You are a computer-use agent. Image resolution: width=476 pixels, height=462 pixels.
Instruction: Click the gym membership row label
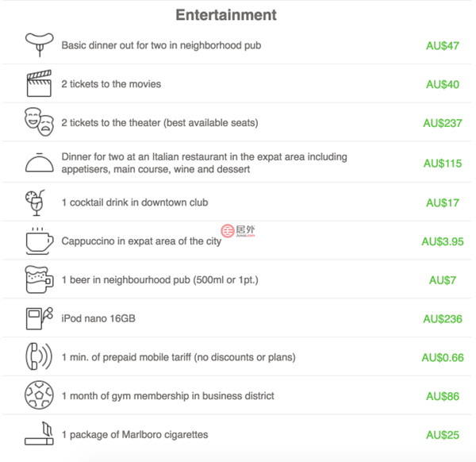(x=167, y=396)
